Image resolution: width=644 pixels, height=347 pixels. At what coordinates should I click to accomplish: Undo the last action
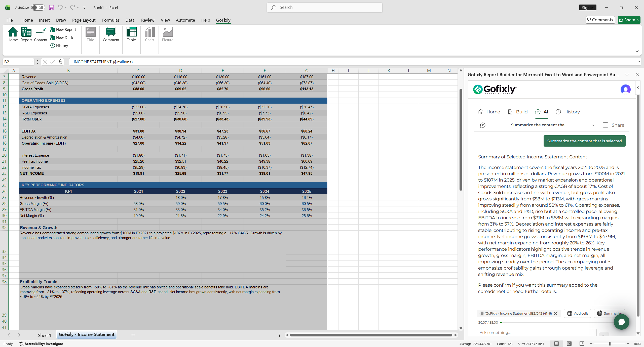[60, 8]
